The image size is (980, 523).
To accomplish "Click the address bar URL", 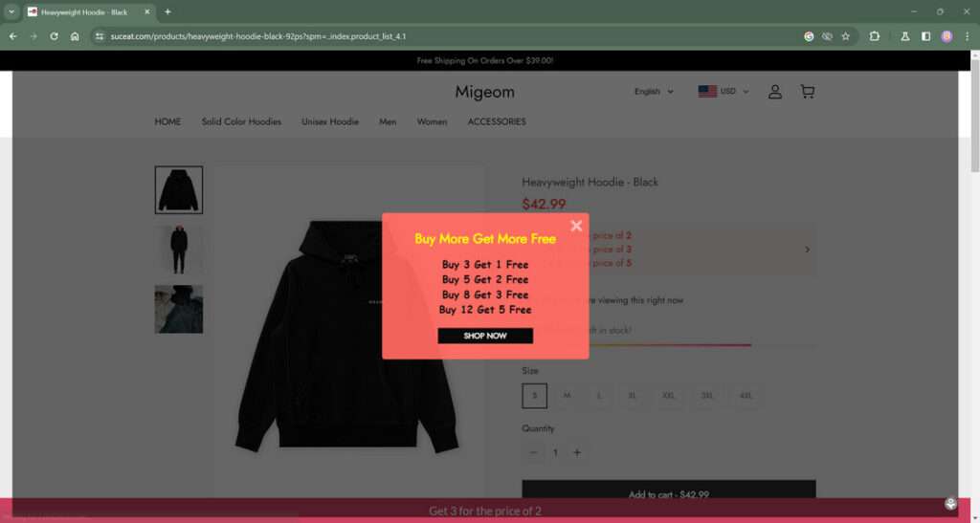I will point(258,36).
